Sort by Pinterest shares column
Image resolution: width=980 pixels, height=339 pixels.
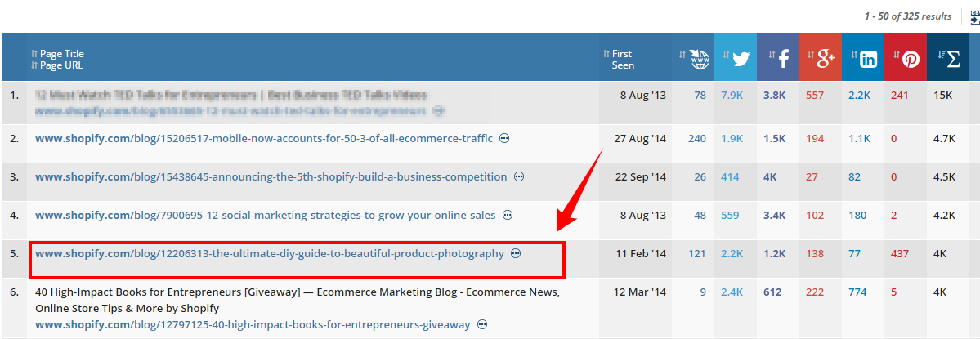click(x=905, y=58)
